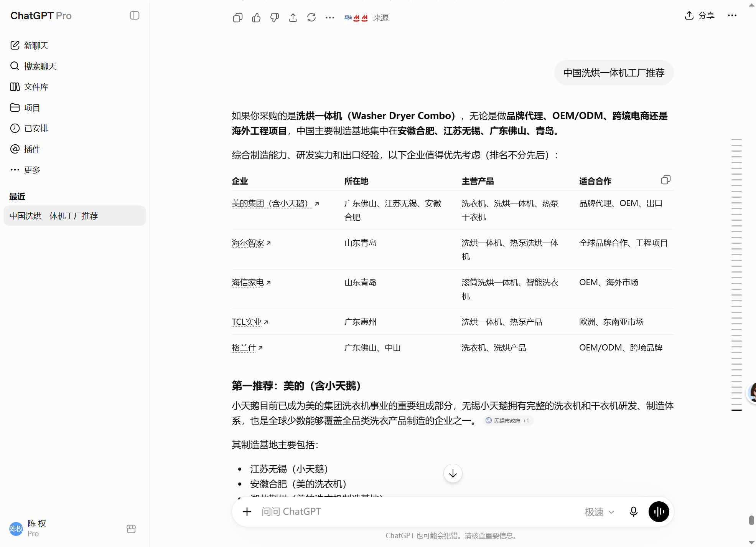Open 项目 in sidebar
The width and height of the screenshot is (756, 547).
(x=25, y=107)
